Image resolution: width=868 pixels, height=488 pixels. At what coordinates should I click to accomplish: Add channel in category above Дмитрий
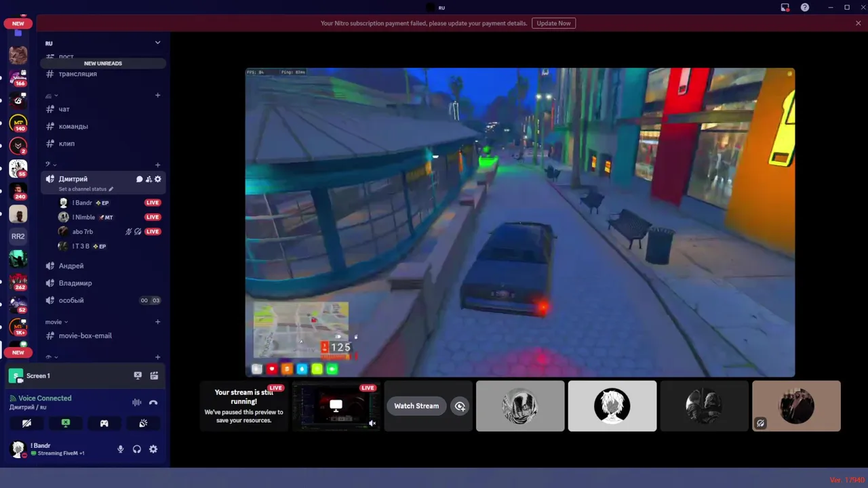158,165
